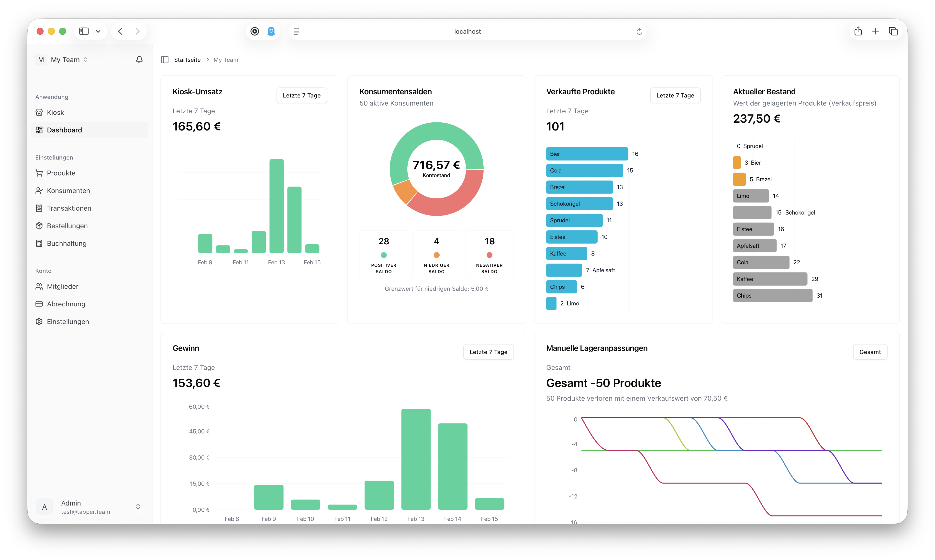
Task: Click the Startseite breadcrumb link
Action: pos(187,60)
